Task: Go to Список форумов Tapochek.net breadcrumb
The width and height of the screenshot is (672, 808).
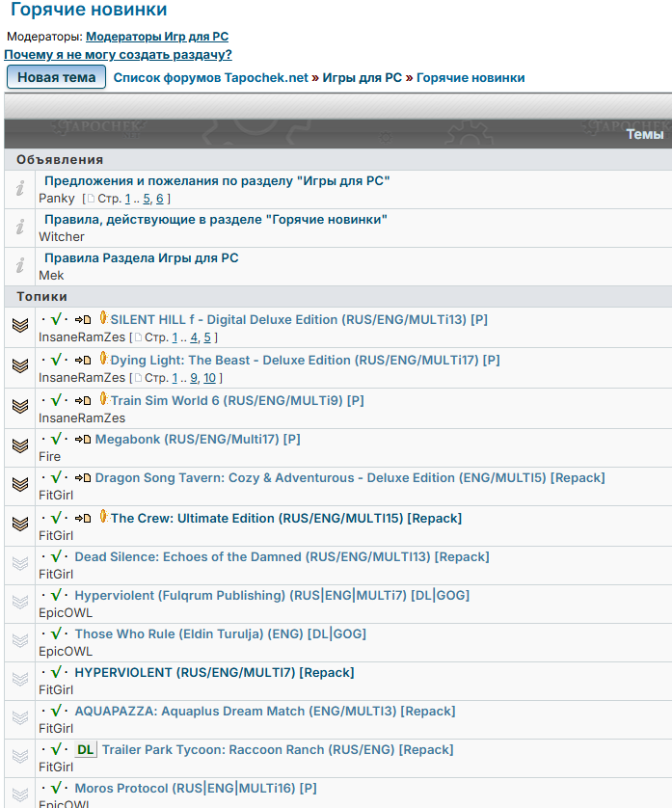Action: [x=211, y=78]
